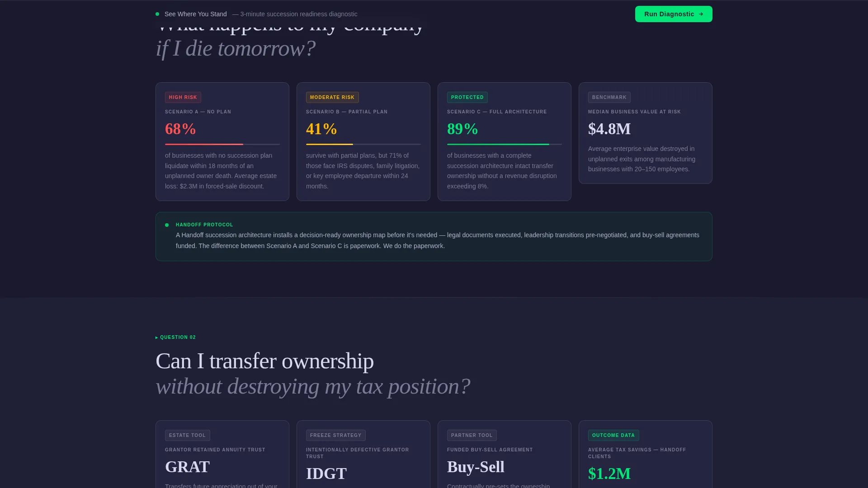
Task: Click the HIGH RISK badge
Action: coord(183,98)
